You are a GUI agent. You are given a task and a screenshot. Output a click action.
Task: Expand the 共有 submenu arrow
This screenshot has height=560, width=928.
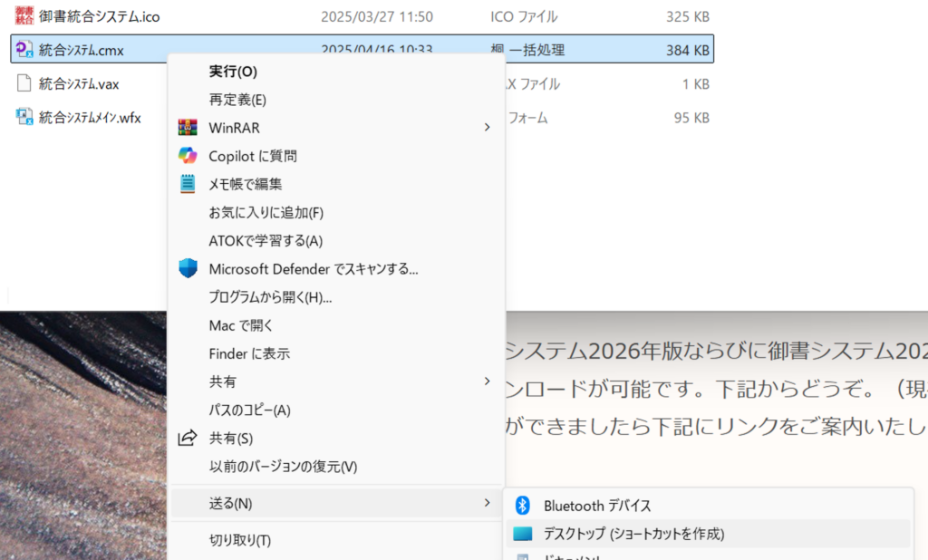click(x=487, y=381)
